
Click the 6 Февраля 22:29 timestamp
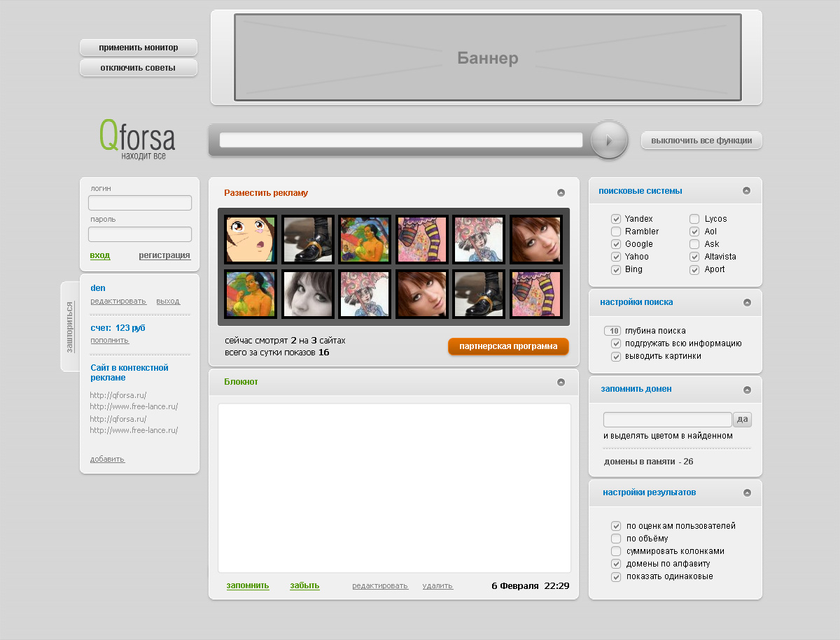(x=531, y=585)
